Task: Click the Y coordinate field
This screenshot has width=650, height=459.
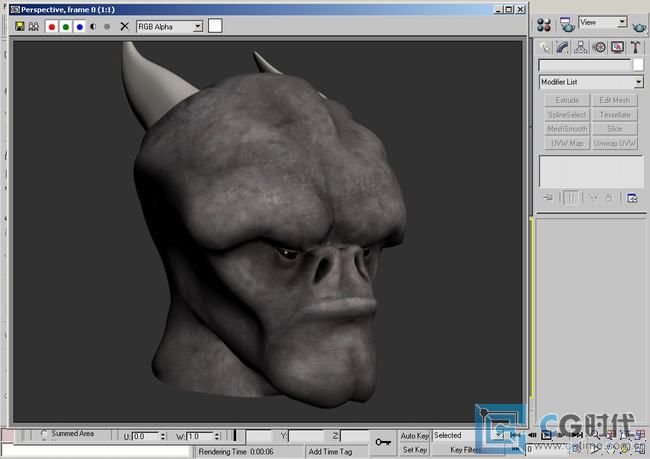Action: click(306, 436)
